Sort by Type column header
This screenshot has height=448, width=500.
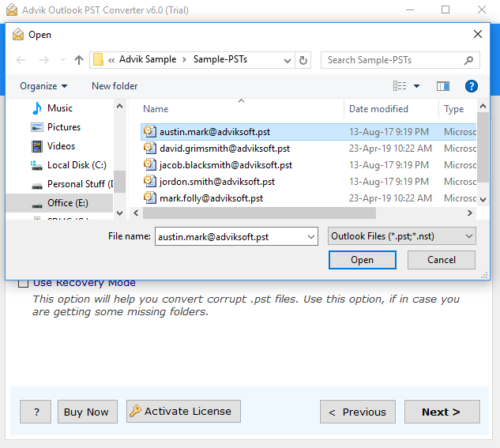[454, 109]
